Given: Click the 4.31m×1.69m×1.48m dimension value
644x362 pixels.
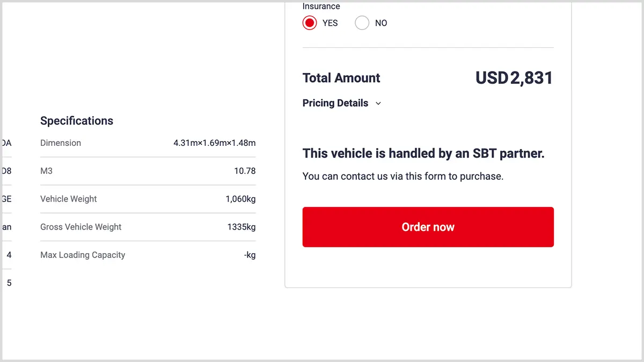Looking at the screenshot, I should pos(214,143).
